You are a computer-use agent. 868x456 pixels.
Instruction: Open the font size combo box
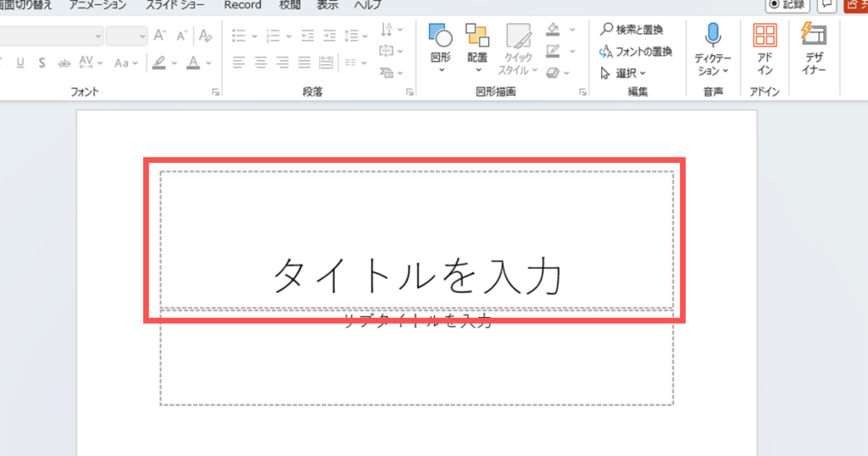[126, 36]
